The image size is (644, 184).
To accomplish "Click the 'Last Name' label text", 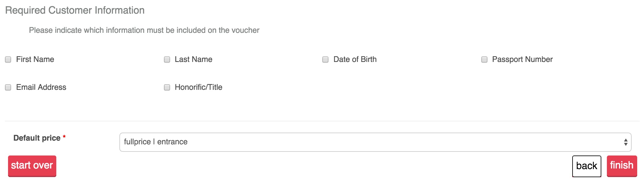I will click(x=194, y=59).
